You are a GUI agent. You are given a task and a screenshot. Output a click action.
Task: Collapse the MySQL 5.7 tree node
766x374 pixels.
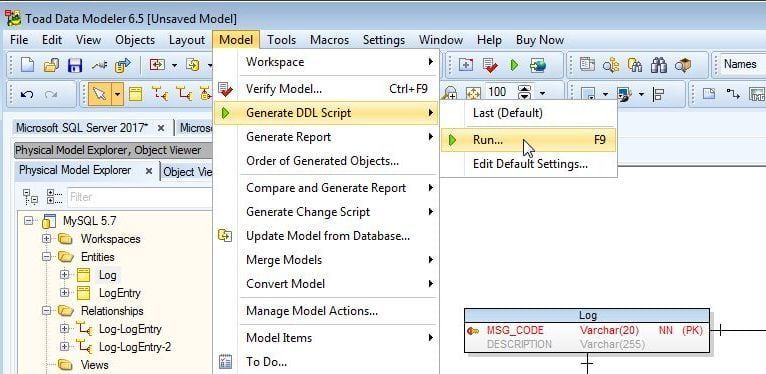coord(29,221)
